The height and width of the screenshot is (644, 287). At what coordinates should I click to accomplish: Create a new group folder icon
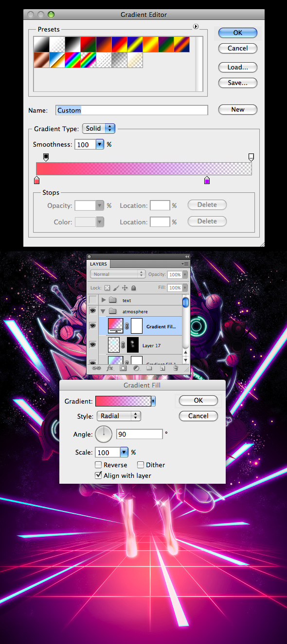[x=149, y=369]
